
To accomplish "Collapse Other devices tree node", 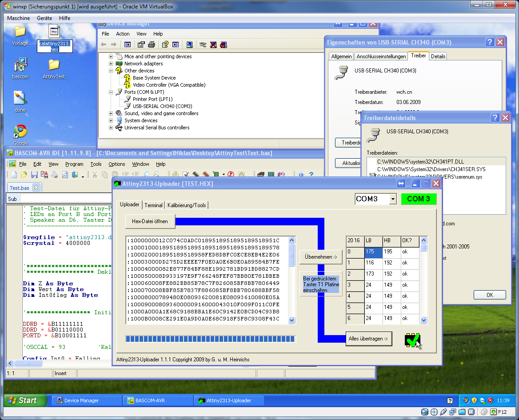I will click(111, 71).
